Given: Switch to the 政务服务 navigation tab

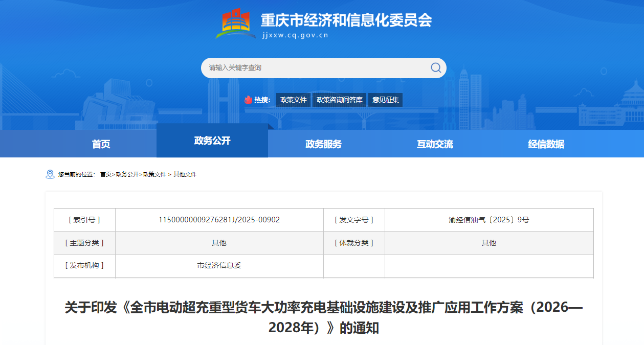Looking at the screenshot, I should (323, 144).
